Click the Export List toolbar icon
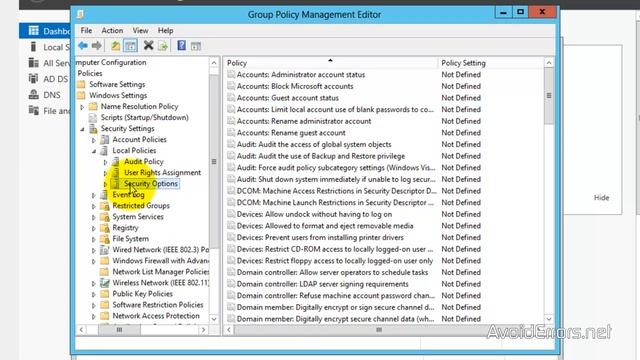640x360 pixels. pyautogui.click(x=163, y=46)
